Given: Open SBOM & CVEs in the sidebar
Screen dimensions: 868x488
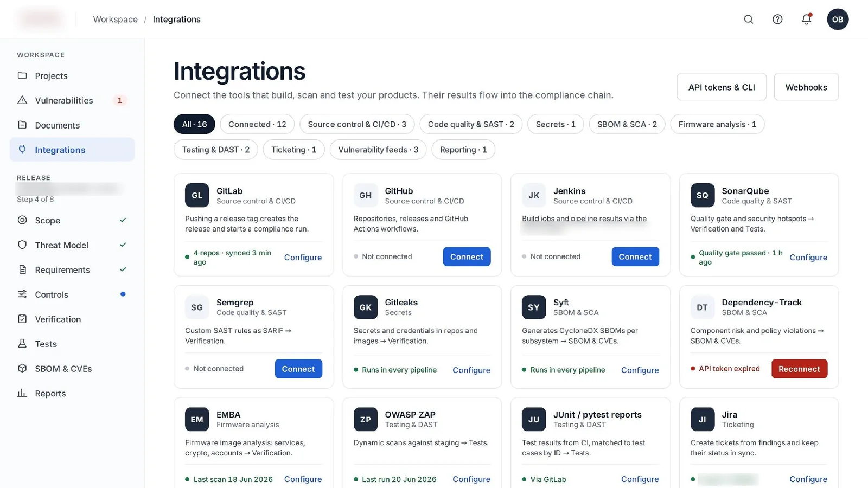Looking at the screenshot, I should tap(72, 369).
